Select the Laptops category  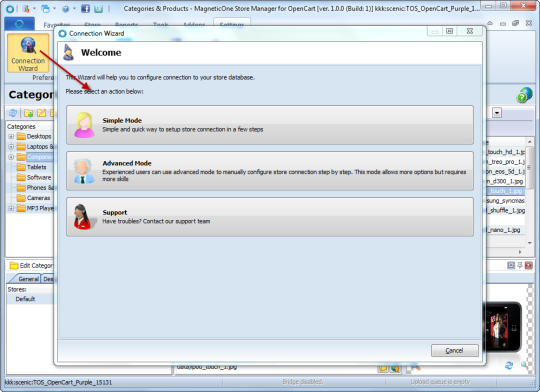tap(40, 147)
